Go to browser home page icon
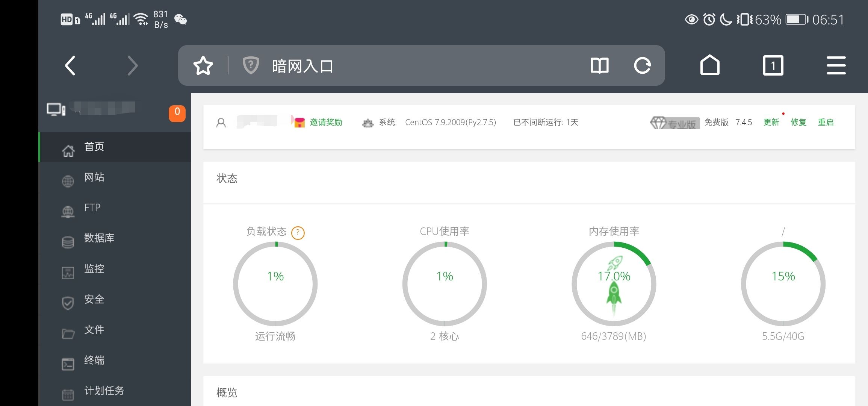 709,66
